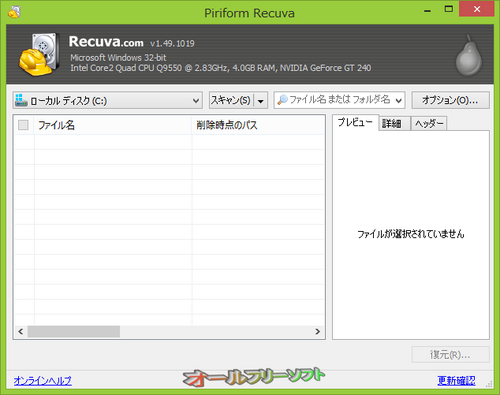Focus the ファイル名 または フォルダ名 search field
This screenshot has width=500, height=395.
(339, 100)
